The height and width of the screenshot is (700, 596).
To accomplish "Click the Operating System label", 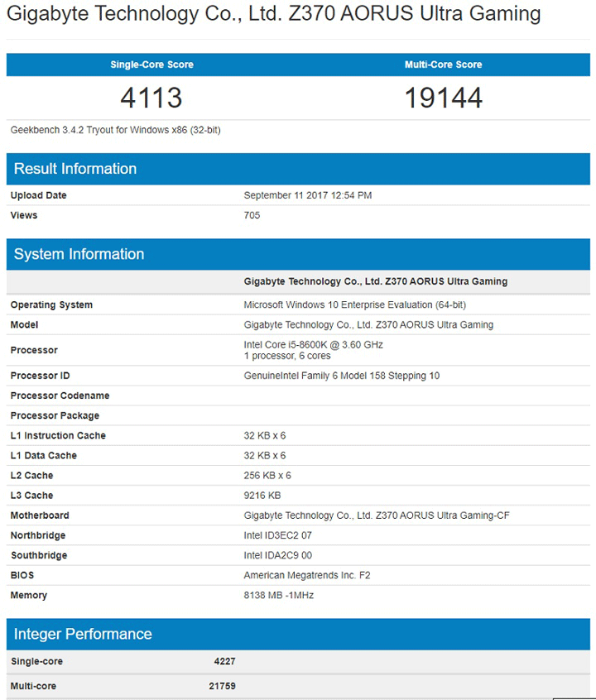I will tap(51, 304).
